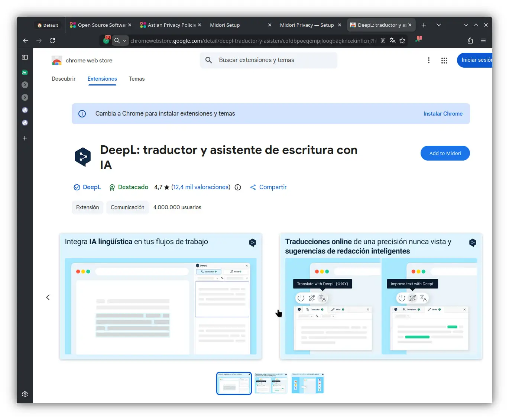Viewport: 509px width, 420px height.
Task: Click the 4,7 star rating text
Action: click(x=162, y=187)
